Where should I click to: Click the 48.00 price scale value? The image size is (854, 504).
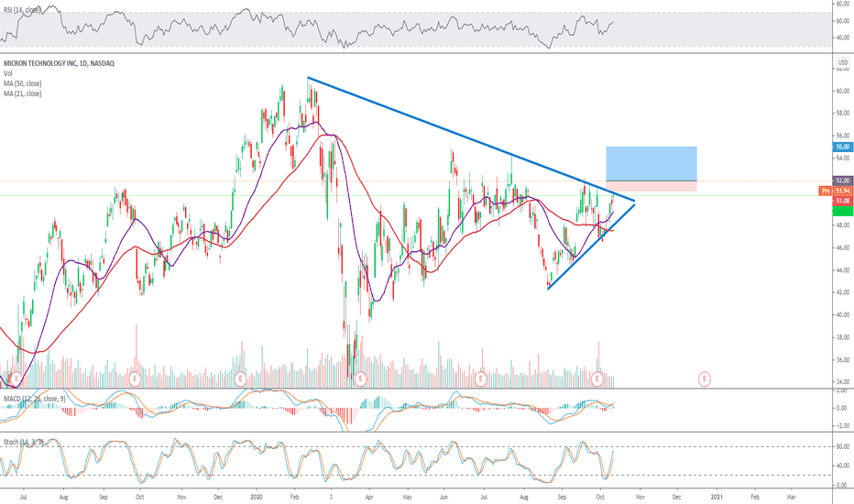pyautogui.click(x=843, y=225)
